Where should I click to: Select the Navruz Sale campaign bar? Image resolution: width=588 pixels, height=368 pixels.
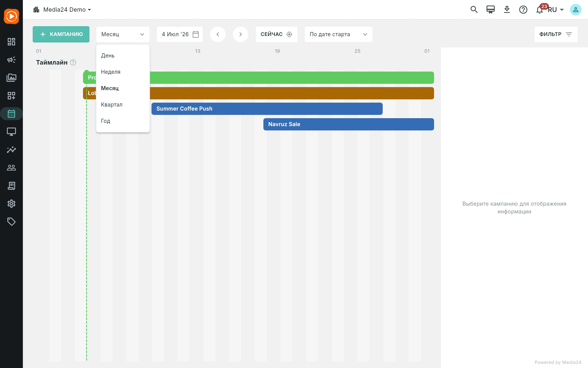[x=349, y=124]
